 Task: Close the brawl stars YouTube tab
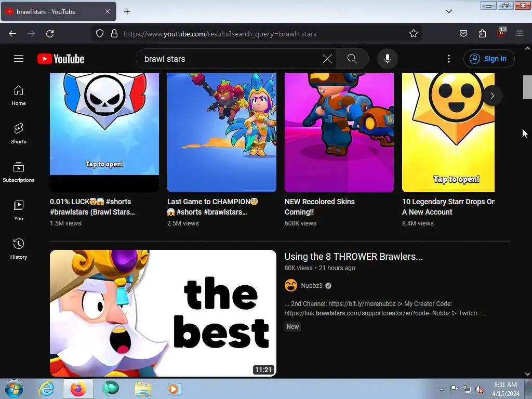[x=107, y=11]
